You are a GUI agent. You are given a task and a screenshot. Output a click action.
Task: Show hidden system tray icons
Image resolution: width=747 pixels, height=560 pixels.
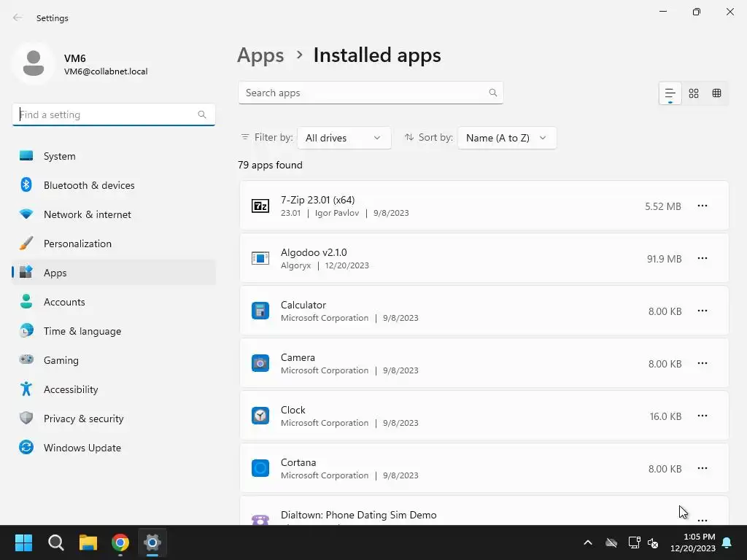pos(588,542)
